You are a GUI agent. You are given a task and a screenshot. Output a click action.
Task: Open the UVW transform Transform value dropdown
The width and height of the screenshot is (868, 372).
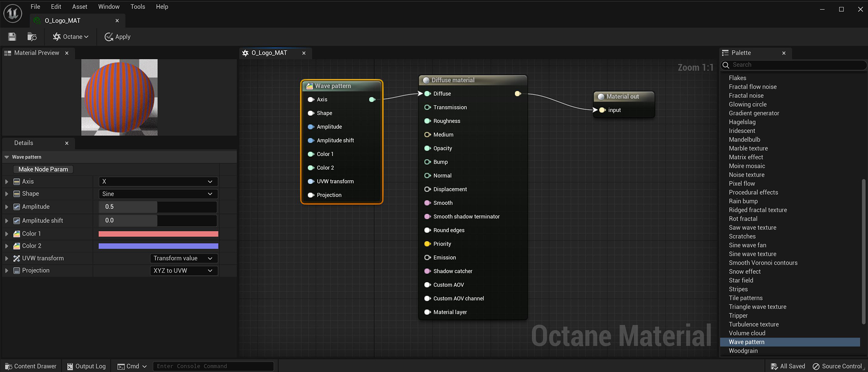point(184,258)
